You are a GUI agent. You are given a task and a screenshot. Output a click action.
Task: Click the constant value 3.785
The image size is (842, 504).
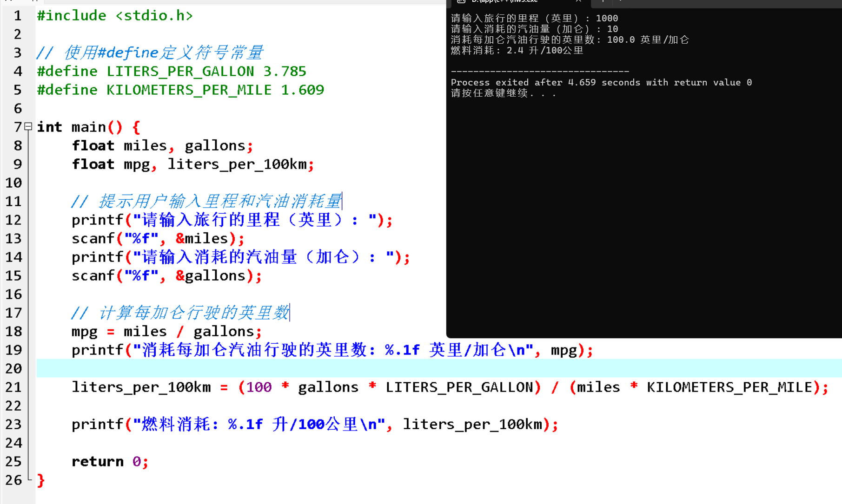[x=285, y=72]
